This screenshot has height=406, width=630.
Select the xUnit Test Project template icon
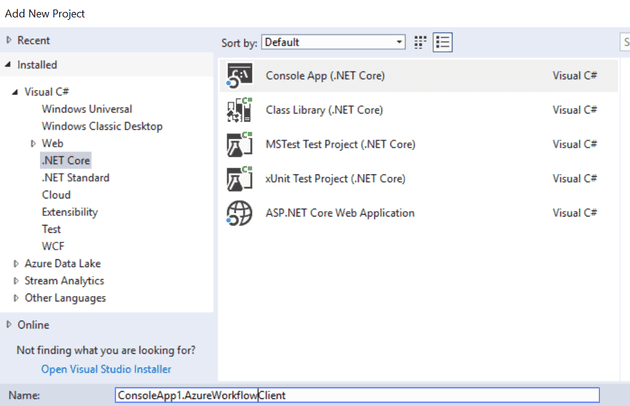click(x=240, y=178)
